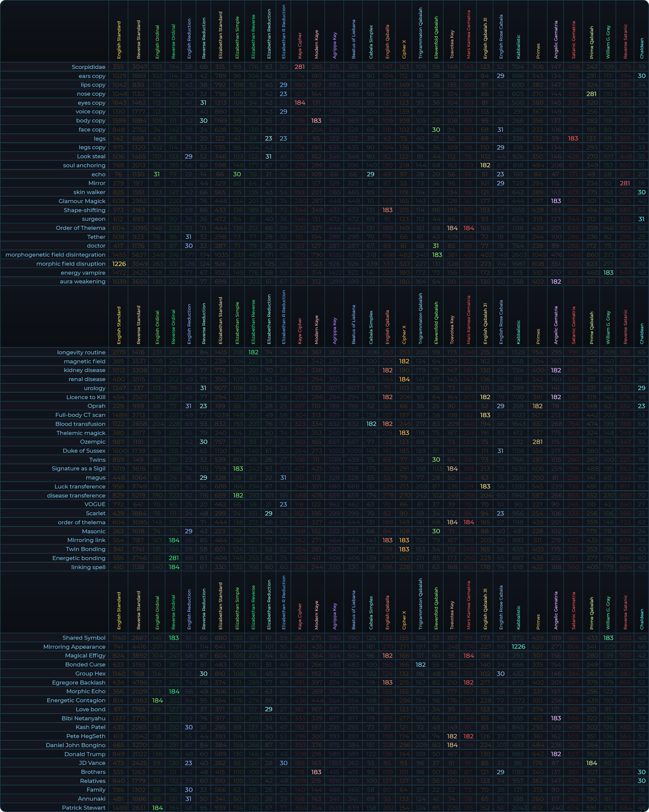Click topmost 'English Standard' column header
649x812 pixels.
click(119, 40)
